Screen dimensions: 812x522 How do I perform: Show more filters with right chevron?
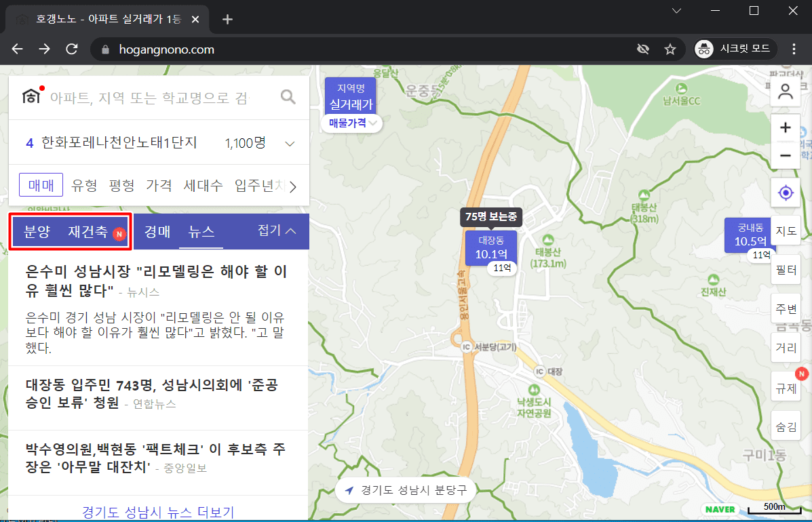coord(293,186)
